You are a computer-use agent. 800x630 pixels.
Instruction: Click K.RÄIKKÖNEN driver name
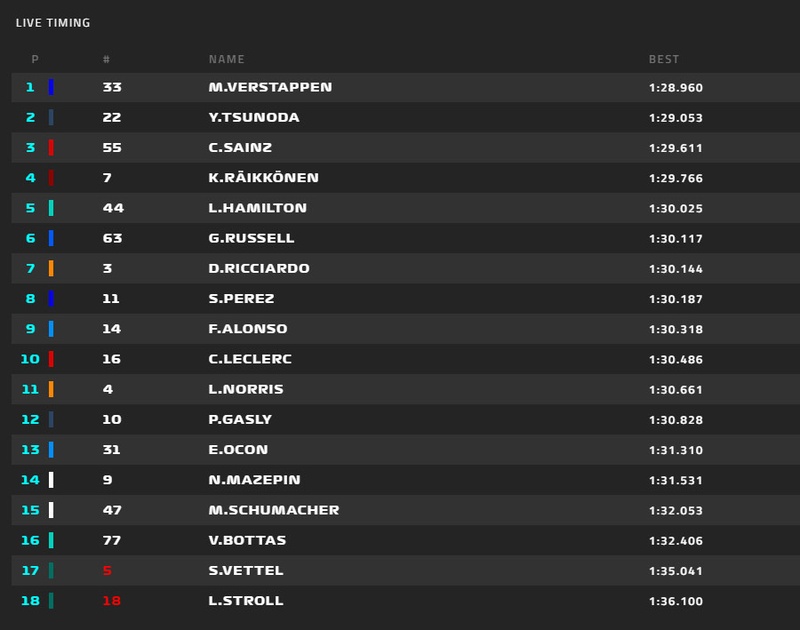coord(264,178)
